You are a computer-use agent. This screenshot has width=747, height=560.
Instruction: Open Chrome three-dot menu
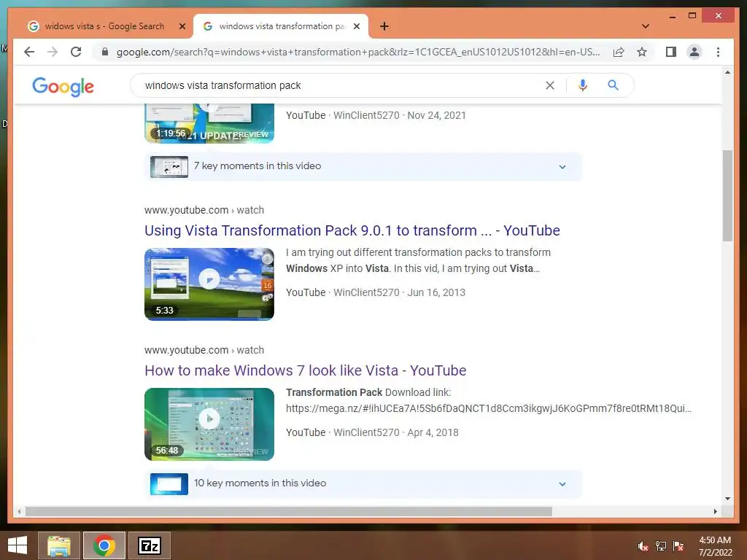[x=718, y=52]
